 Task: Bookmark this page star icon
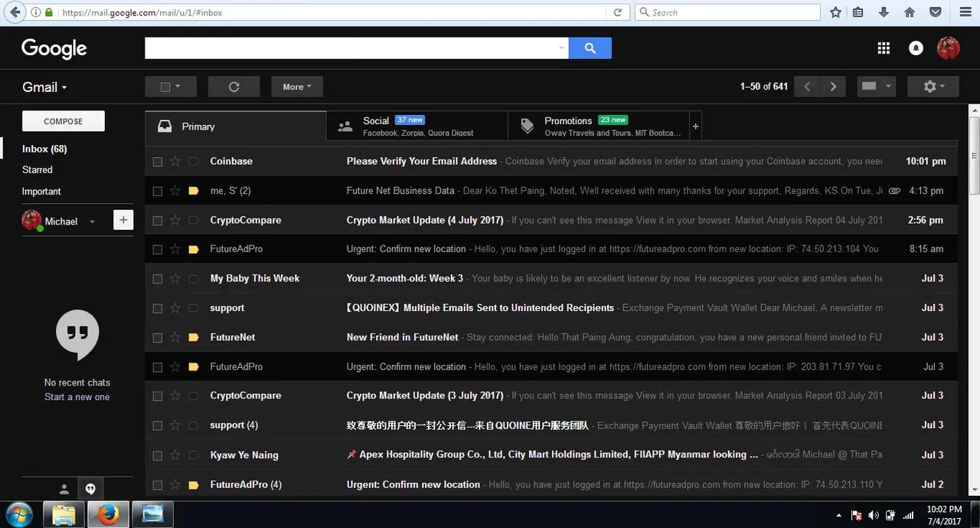[835, 12]
